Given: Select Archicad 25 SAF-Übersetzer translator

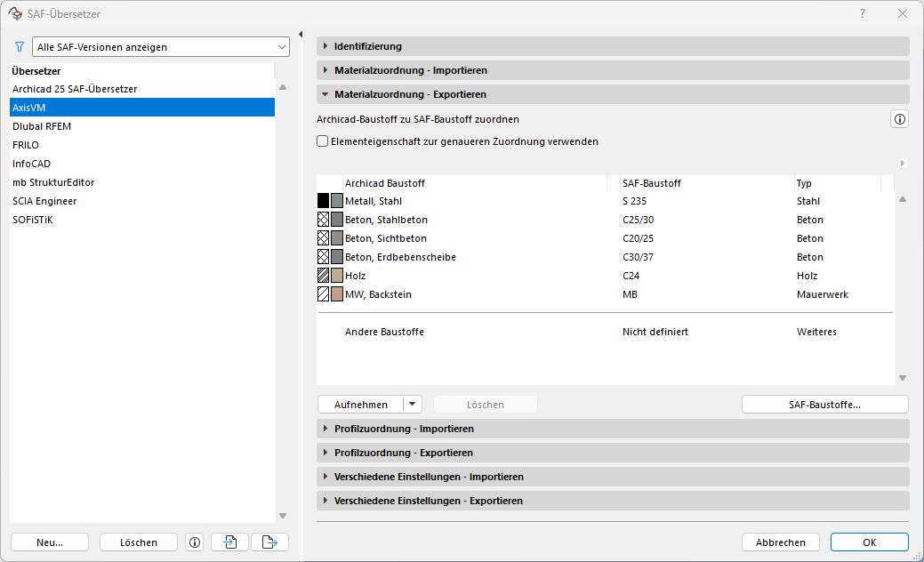Looking at the screenshot, I should pos(142,89).
